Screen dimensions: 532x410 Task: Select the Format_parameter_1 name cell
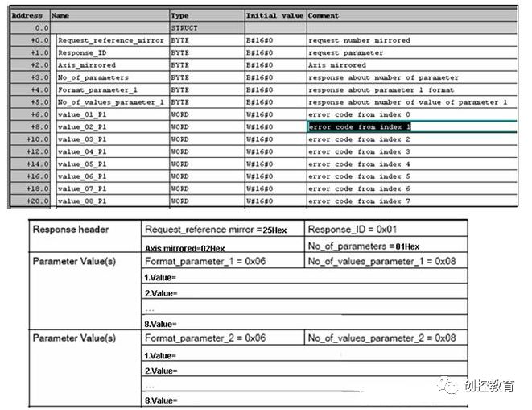(x=113, y=89)
